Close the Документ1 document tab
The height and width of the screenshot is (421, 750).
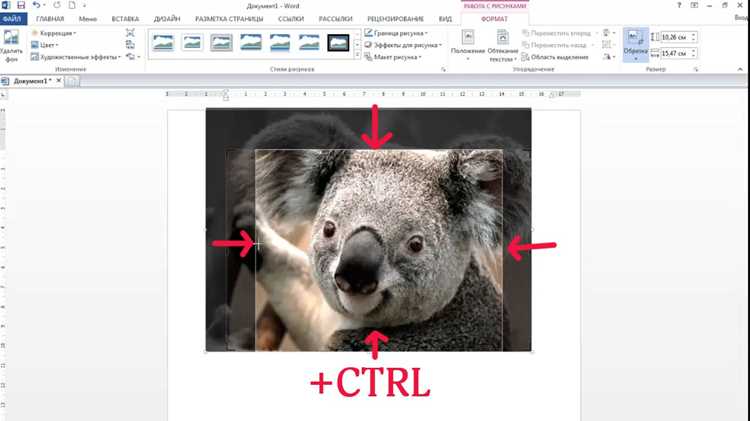pos(59,81)
